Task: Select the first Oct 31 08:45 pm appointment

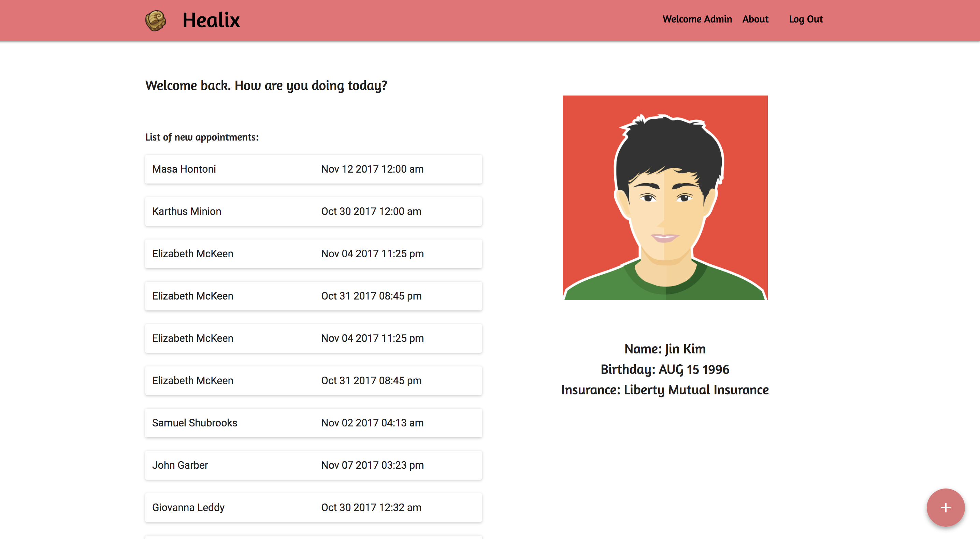Action: (313, 295)
